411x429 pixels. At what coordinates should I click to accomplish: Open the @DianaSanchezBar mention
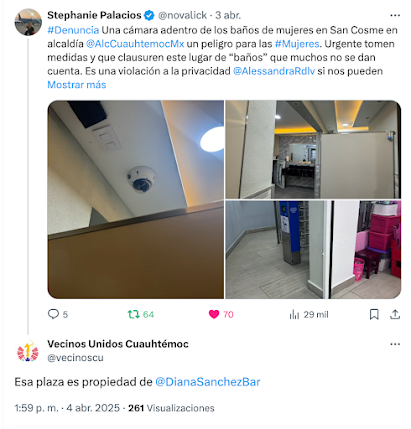(208, 382)
